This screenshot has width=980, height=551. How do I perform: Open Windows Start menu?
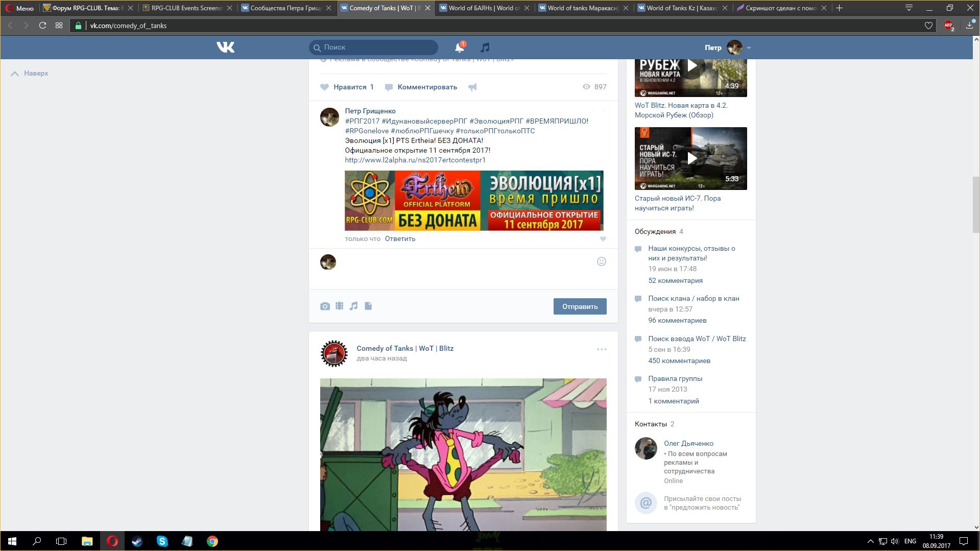(x=12, y=541)
